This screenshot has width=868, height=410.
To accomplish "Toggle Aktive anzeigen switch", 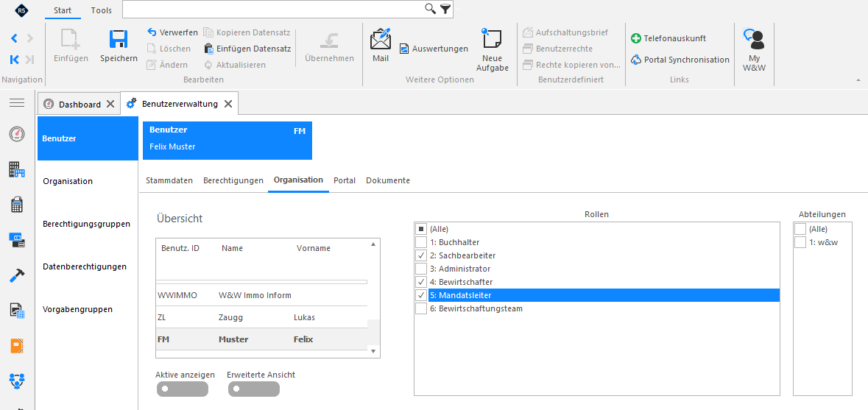I will 182,389.
